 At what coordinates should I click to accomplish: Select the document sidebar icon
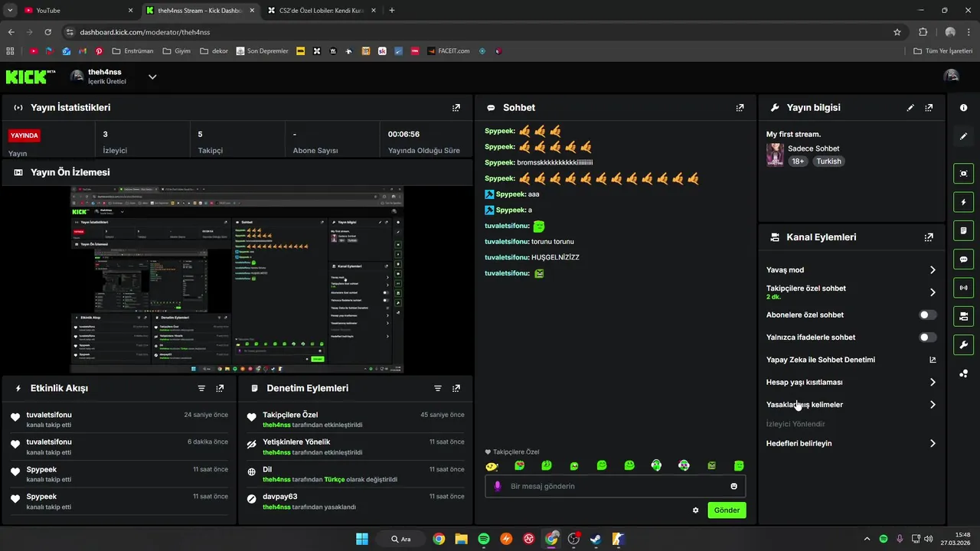click(964, 230)
